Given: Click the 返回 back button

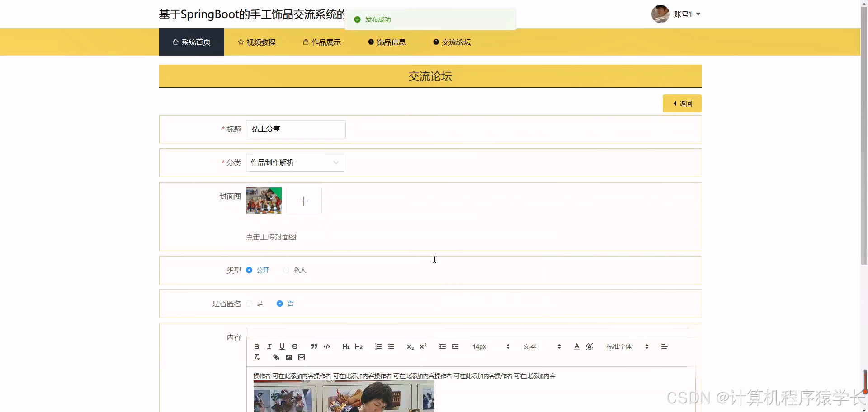Looking at the screenshot, I should tap(682, 103).
